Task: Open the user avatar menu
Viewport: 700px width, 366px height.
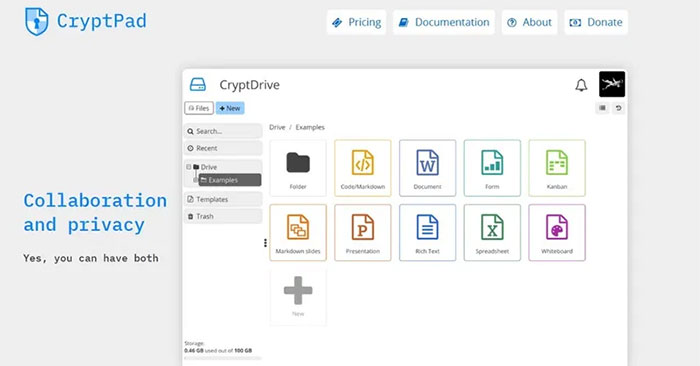Action: point(612,84)
